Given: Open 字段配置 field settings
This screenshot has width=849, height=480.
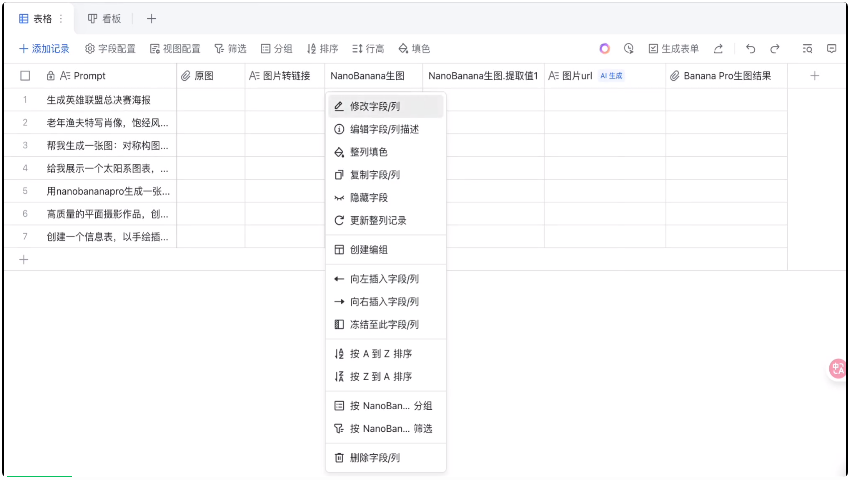Looking at the screenshot, I should (110, 49).
